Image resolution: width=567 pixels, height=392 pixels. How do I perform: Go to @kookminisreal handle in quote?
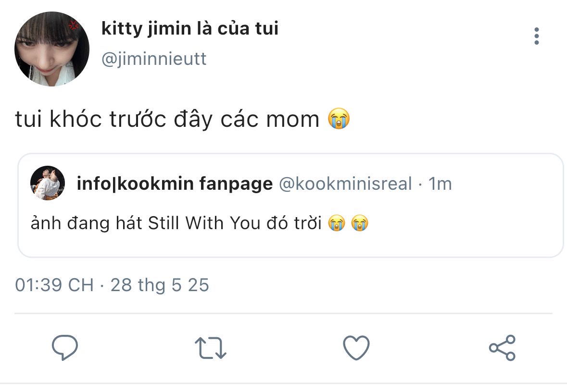pyautogui.click(x=345, y=184)
